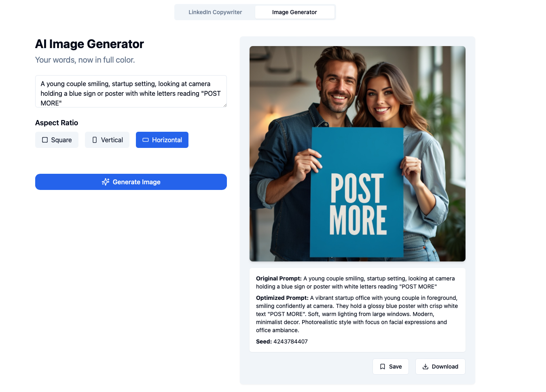Select the Horizontal aspect ratio

click(162, 140)
